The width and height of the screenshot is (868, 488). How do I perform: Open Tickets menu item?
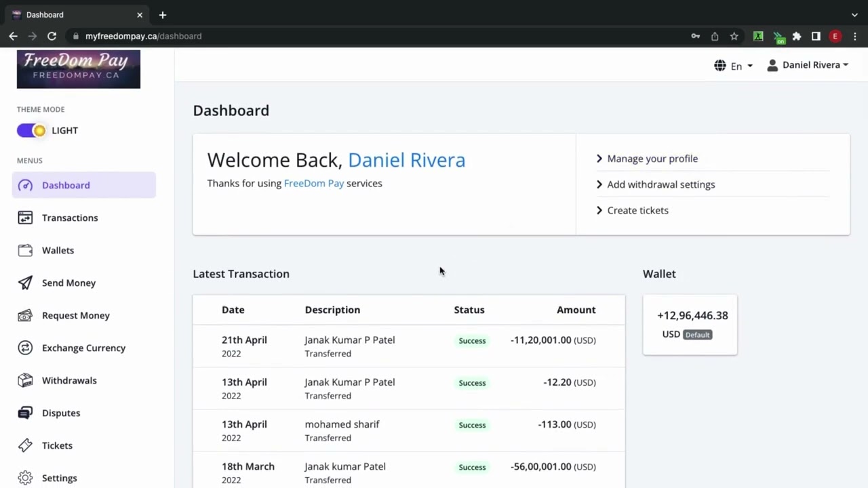(x=84, y=445)
